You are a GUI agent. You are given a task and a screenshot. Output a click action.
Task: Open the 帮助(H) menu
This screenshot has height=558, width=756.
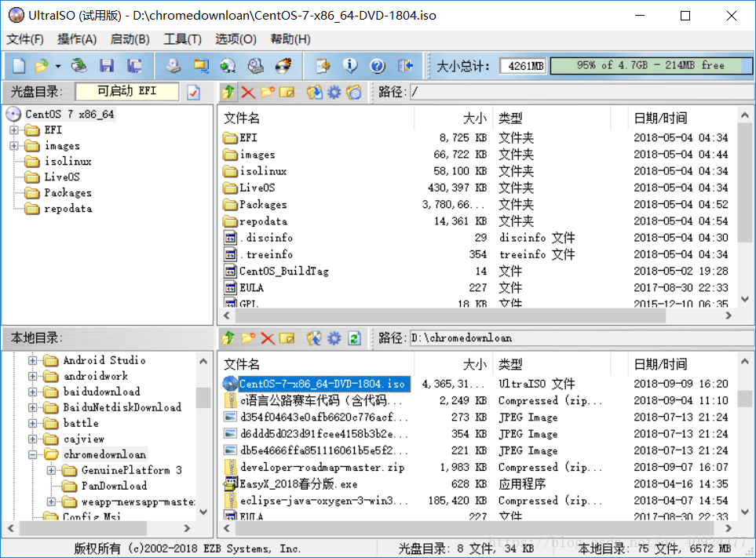click(290, 39)
